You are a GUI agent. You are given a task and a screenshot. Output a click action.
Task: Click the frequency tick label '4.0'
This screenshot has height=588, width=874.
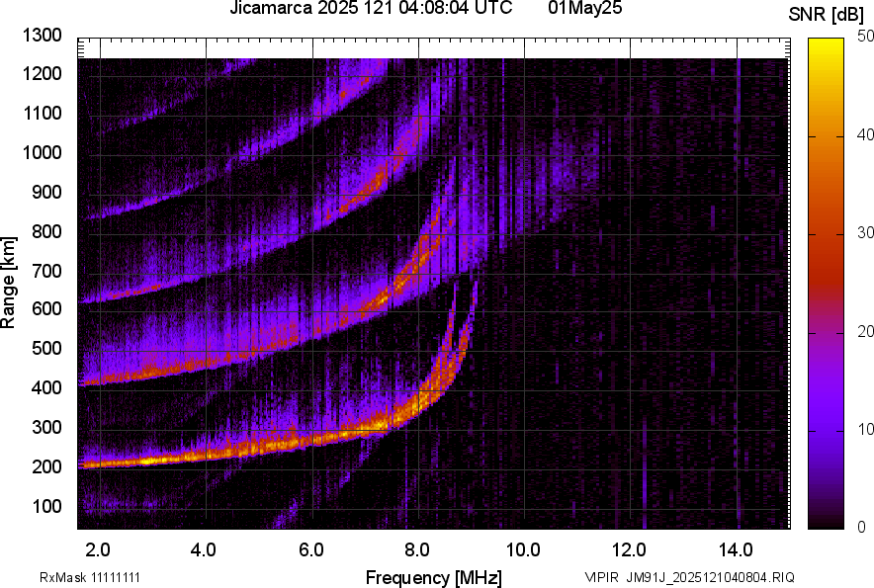tap(204, 550)
